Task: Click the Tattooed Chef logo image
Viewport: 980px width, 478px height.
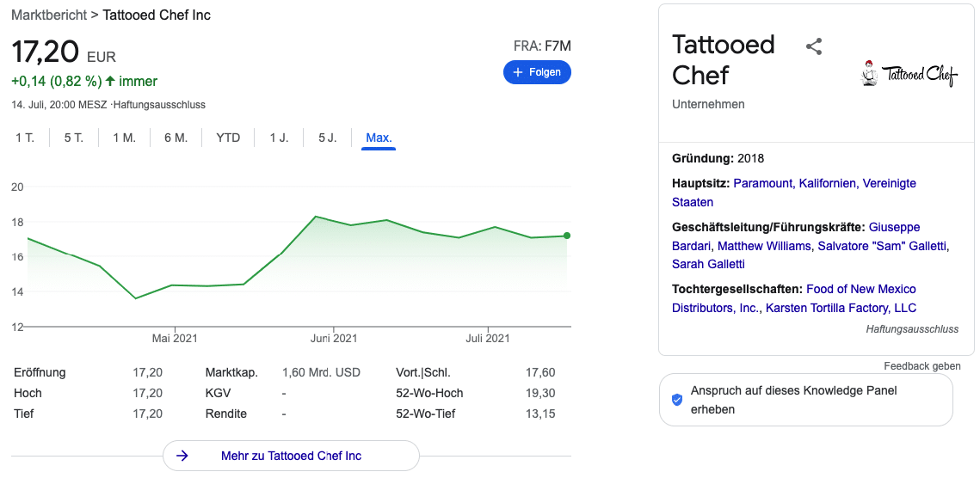Action: coord(909,74)
